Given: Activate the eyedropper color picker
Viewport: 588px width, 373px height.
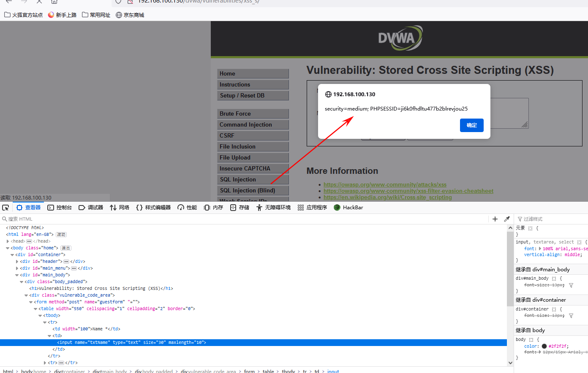Looking at the screenshot, I should 507,219.
